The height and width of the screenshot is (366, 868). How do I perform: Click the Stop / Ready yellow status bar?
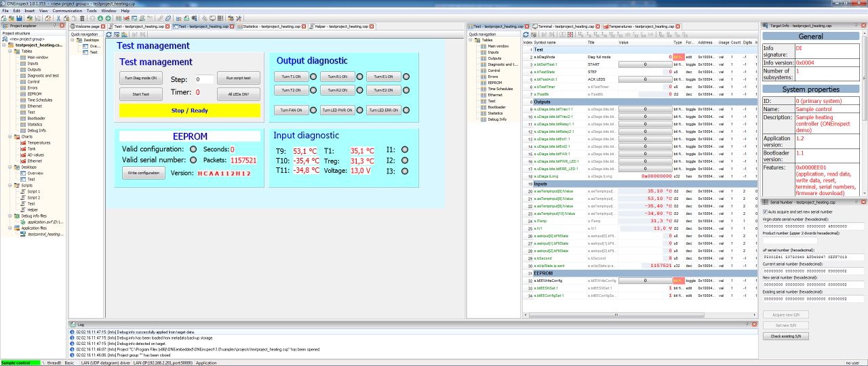[189, 110]
